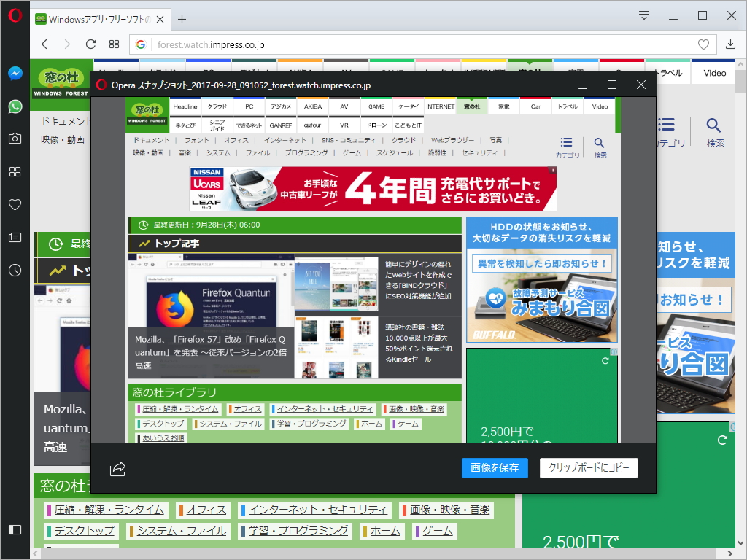This screenshot has height=560, width=747.
Task: Open the red Opera menu button
Action: pyautogui.click(x=15, y=15)
